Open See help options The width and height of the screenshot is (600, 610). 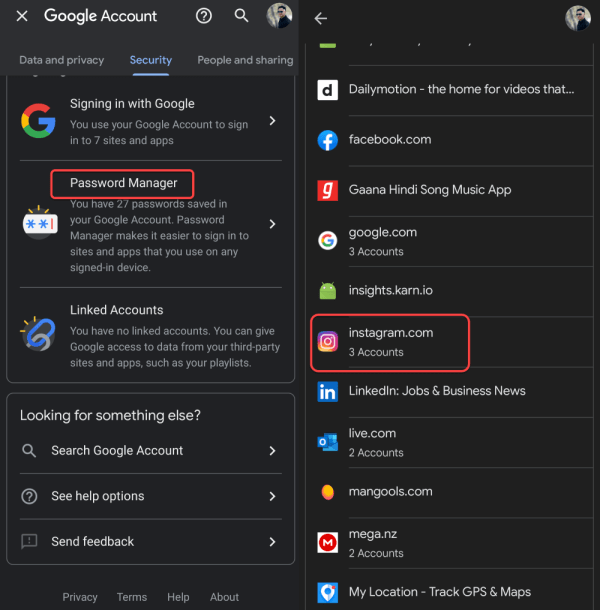pyautogui.click(x=151, y=496)
